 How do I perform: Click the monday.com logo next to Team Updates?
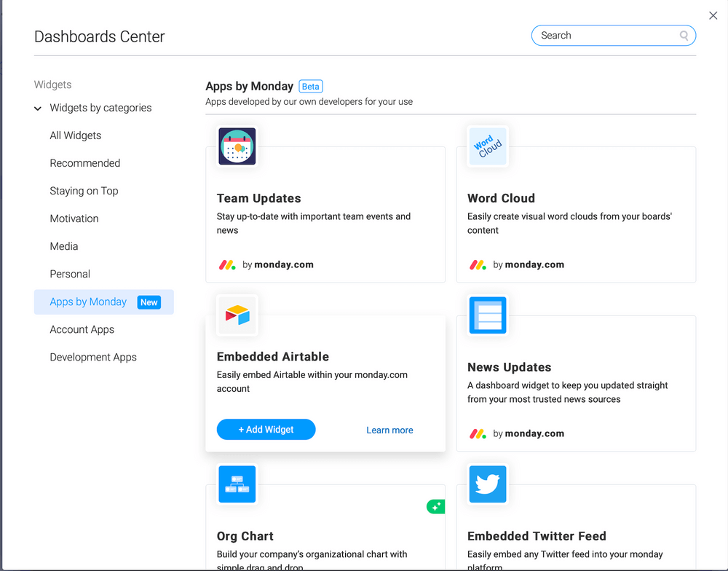coord(226,264)
